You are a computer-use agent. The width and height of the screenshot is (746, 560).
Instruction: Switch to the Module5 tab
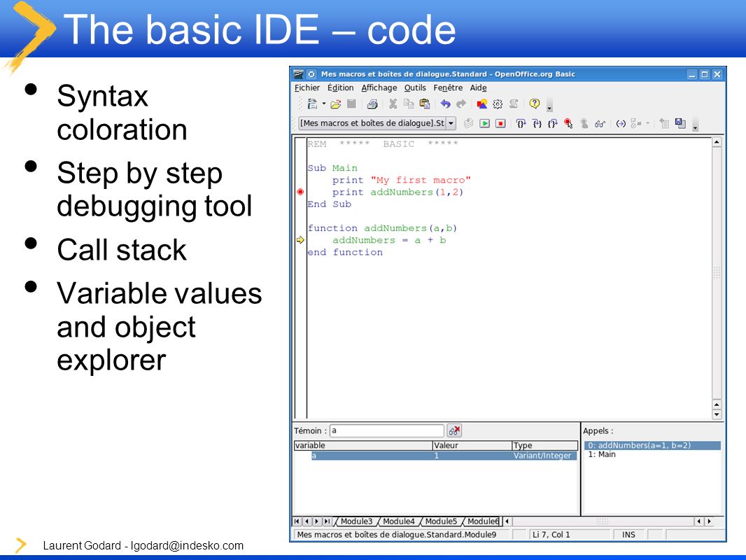tap(440, 521)
